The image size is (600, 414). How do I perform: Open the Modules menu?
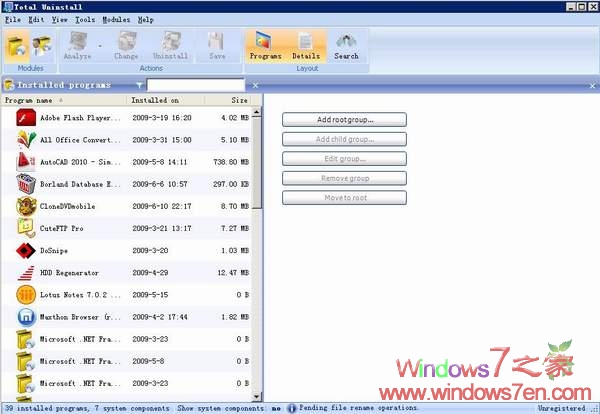[x=117, y=19]
